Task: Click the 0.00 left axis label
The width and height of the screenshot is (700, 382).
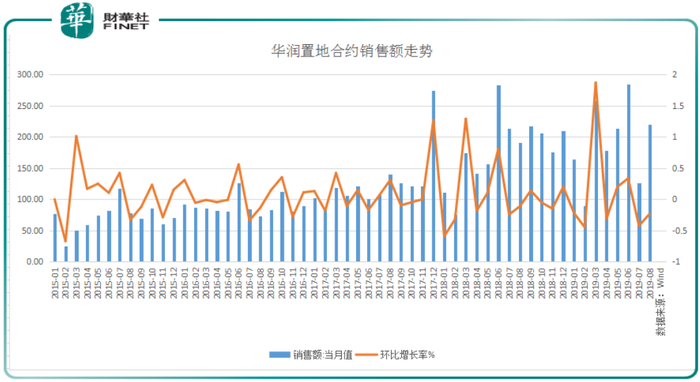Action: point(34,262)
